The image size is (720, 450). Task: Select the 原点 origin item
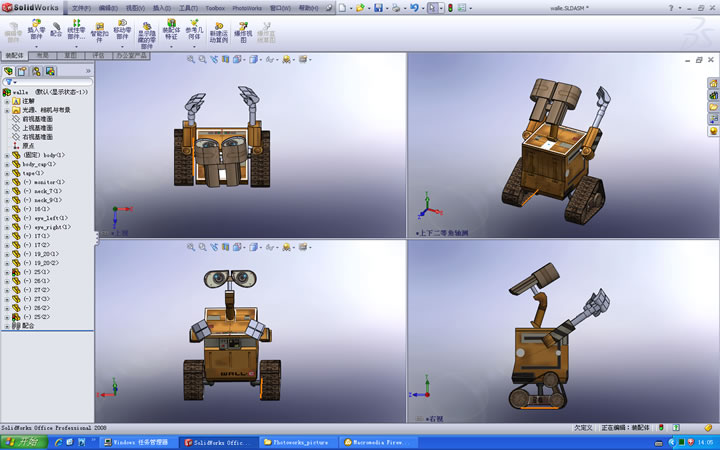point(28,146)
